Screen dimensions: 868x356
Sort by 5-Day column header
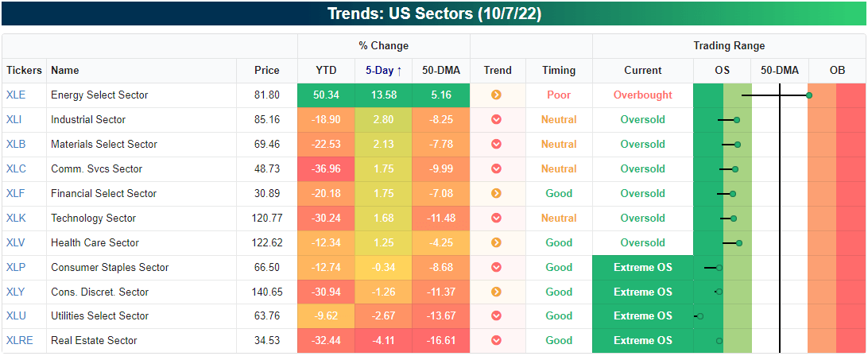click(383, 71)
